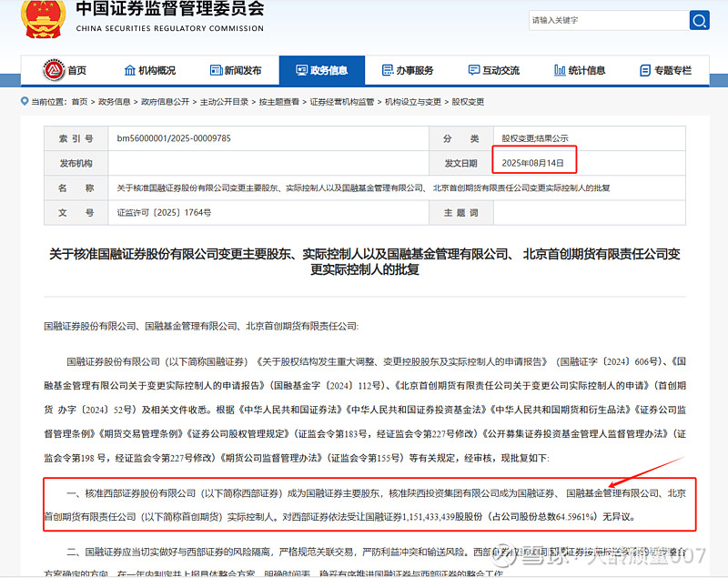
Task: Click the magnifier search button
Action: [x=699, y=20]
